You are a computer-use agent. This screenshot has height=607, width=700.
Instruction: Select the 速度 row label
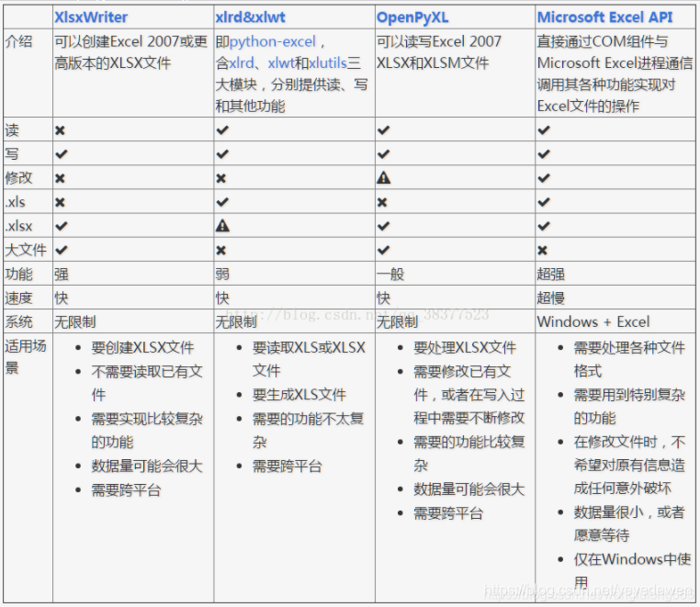(18, 298)
